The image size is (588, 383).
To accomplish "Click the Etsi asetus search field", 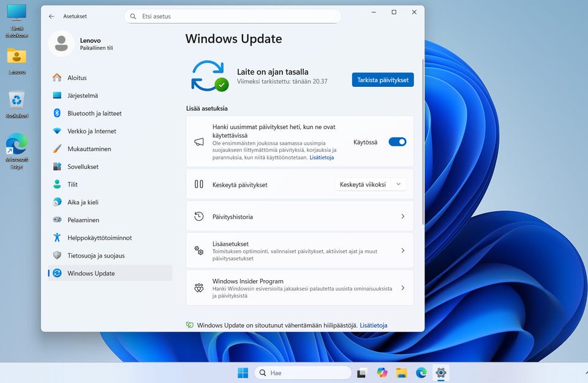I will pos(233,17).
